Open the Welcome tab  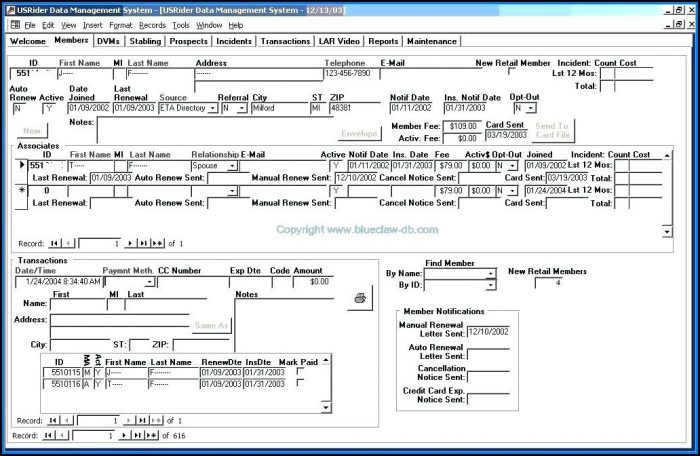28,41
